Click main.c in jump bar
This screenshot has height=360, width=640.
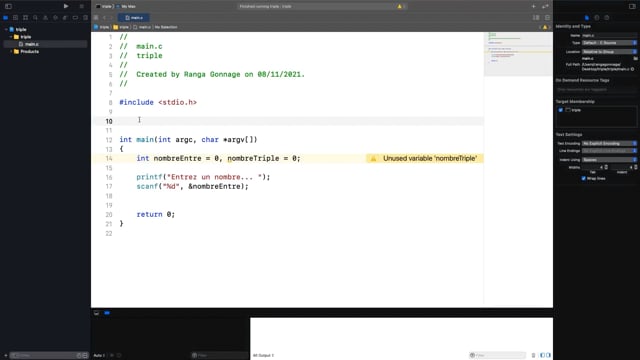coord(142,27)
